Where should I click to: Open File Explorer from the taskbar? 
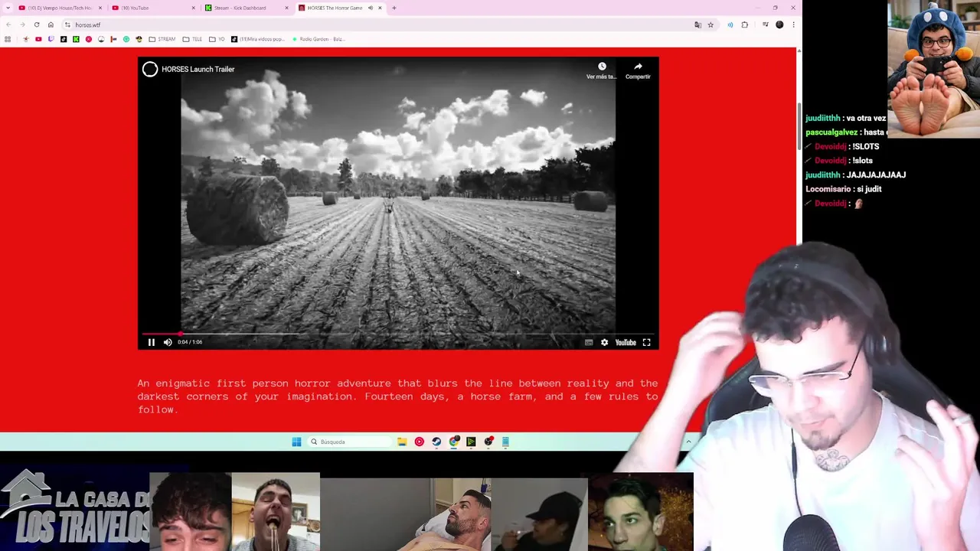(x=402, y=442)
